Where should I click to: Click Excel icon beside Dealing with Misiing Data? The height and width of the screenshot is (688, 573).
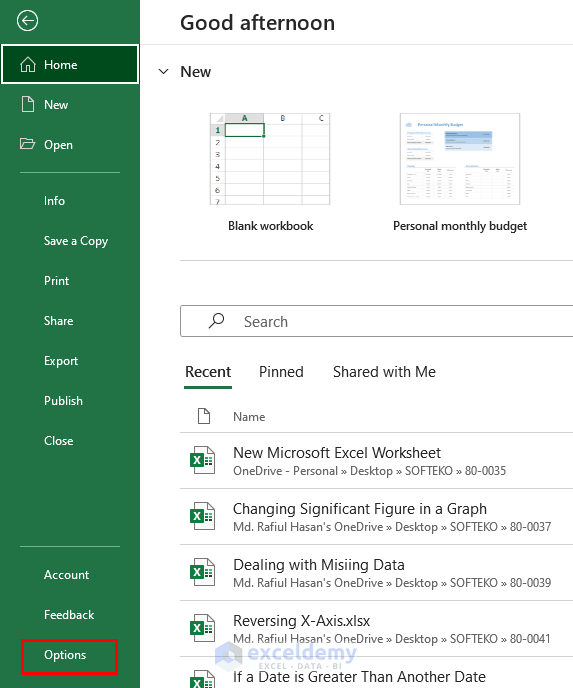click(202, 572)
